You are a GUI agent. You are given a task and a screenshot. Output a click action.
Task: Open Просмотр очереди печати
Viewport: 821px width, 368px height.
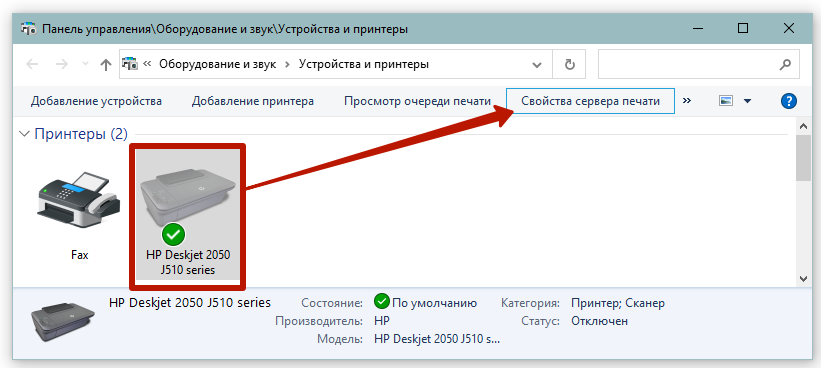(417, 101)
